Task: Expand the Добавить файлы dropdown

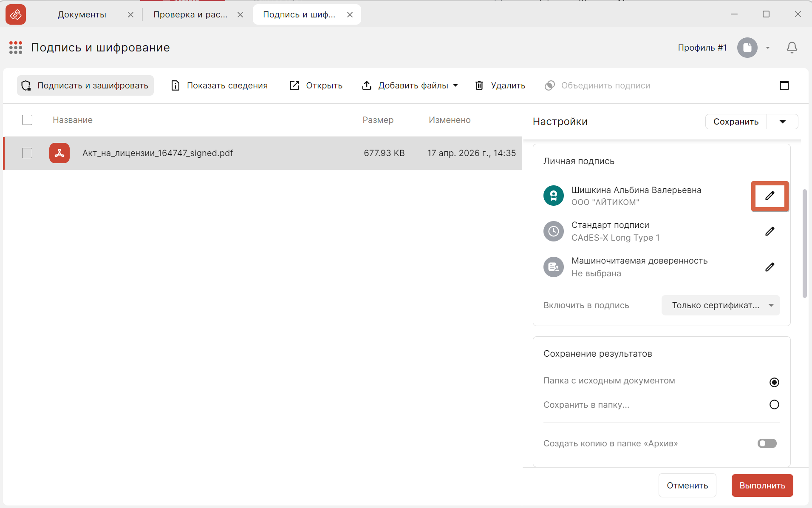Action: pos(456,85)
